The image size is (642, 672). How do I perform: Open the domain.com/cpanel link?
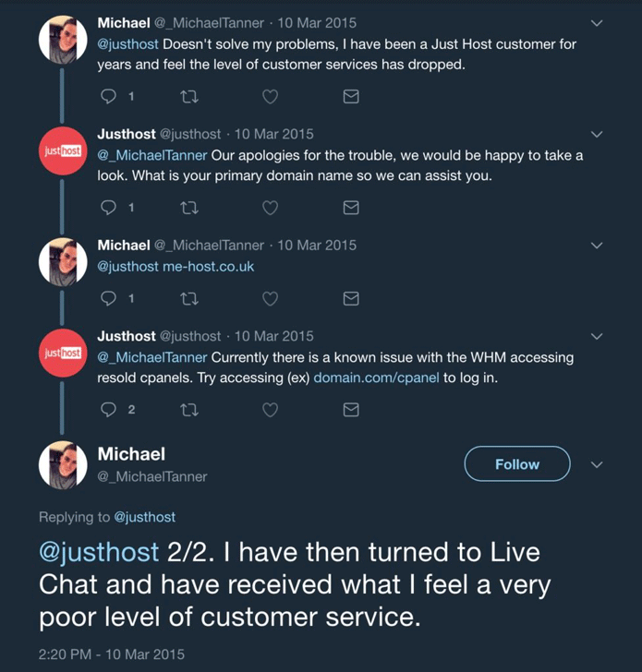coord(377,378)
